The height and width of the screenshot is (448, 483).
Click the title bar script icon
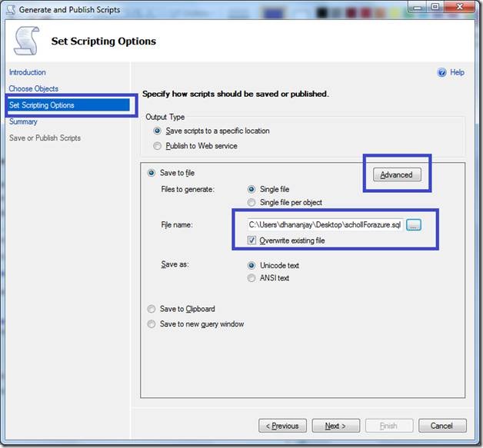click(12, 10)
